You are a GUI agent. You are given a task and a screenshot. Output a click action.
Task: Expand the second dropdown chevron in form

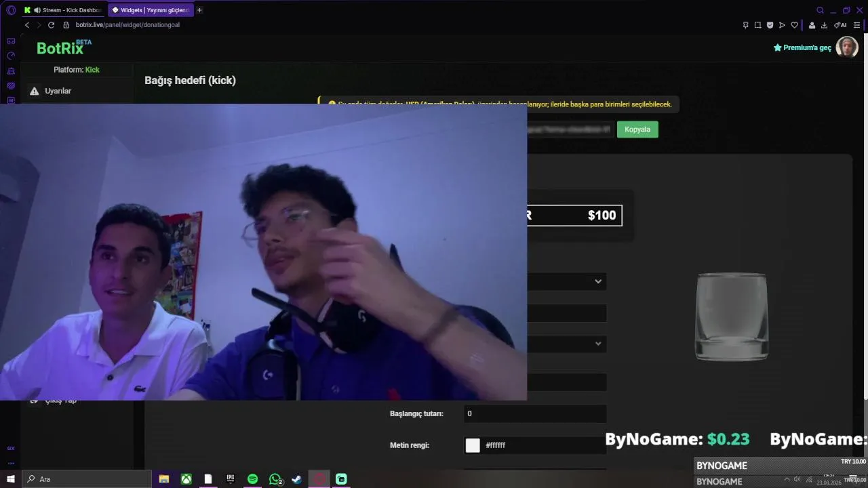click(598, 344)
